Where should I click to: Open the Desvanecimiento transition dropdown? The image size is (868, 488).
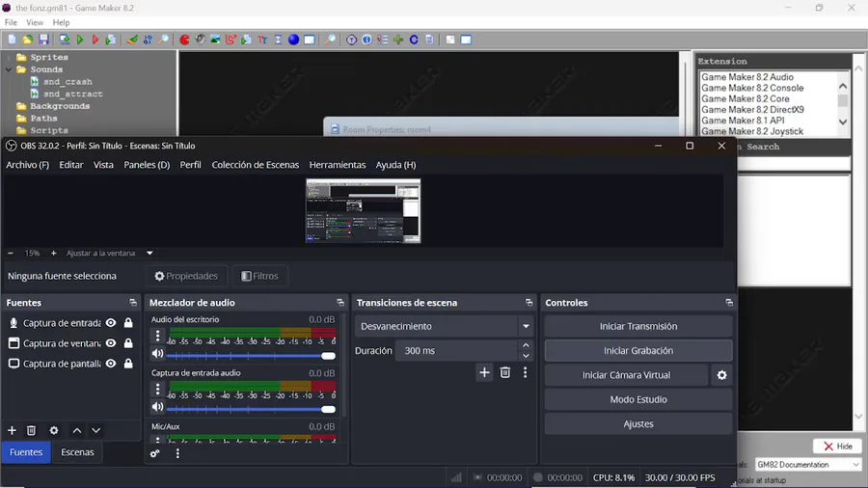(526, 326)
